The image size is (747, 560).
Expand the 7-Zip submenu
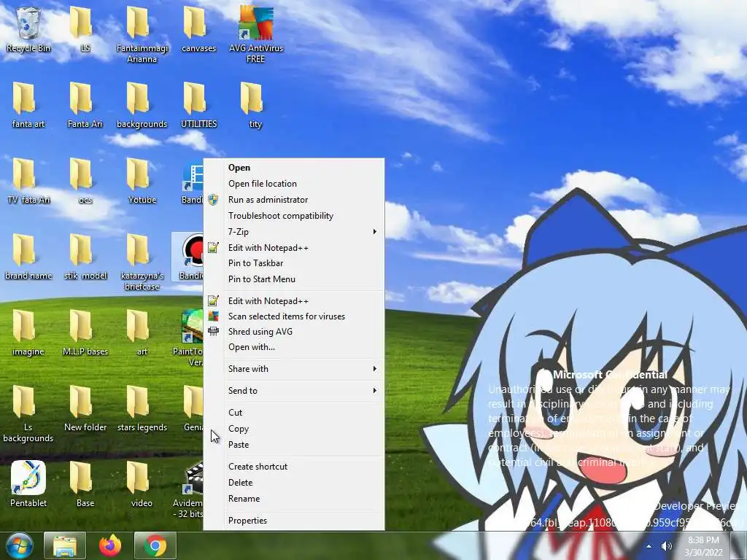[x=294, y=232]
